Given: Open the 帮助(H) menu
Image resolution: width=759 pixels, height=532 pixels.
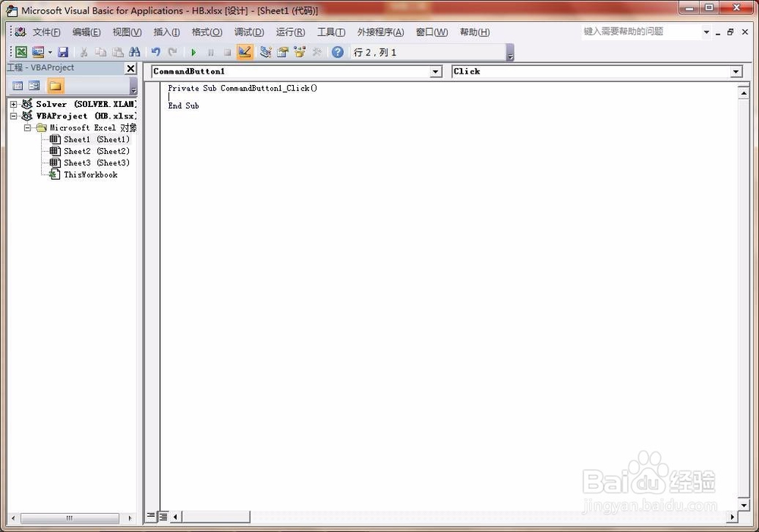Looking at the screenshot, I should click(475, 32).
